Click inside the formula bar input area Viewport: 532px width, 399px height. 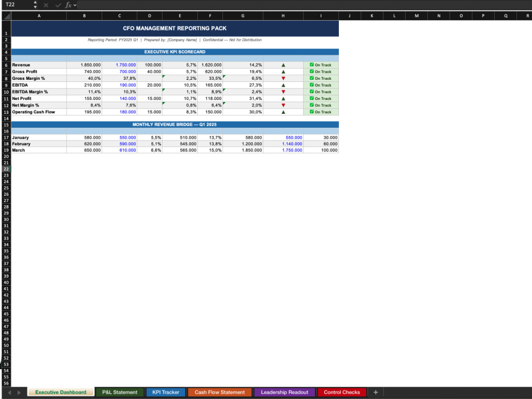click(304, 5)
